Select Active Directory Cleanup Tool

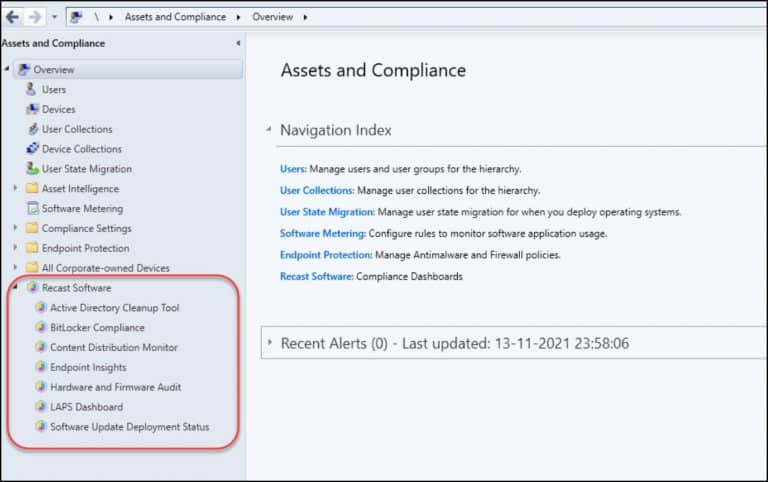pos(115,308)
